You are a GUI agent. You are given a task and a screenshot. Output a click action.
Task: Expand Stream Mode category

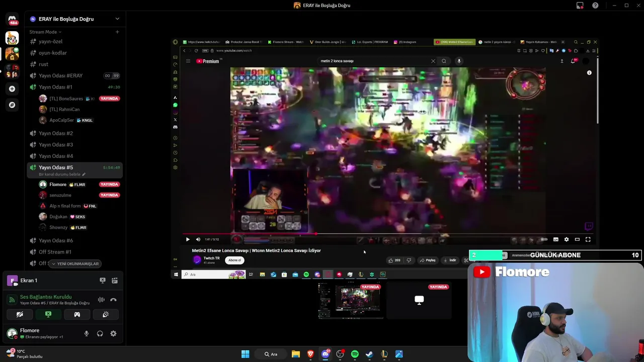click(45, 32)
